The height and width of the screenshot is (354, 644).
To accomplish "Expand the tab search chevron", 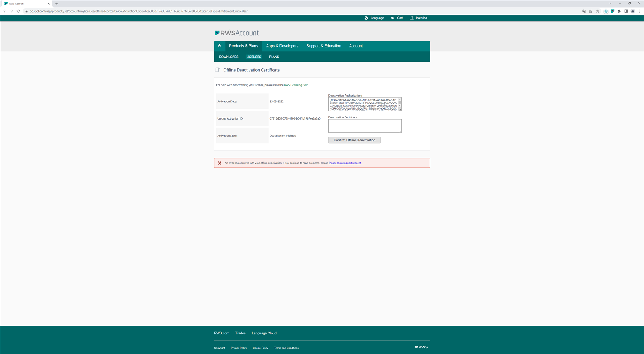I will tap(610, 3).
